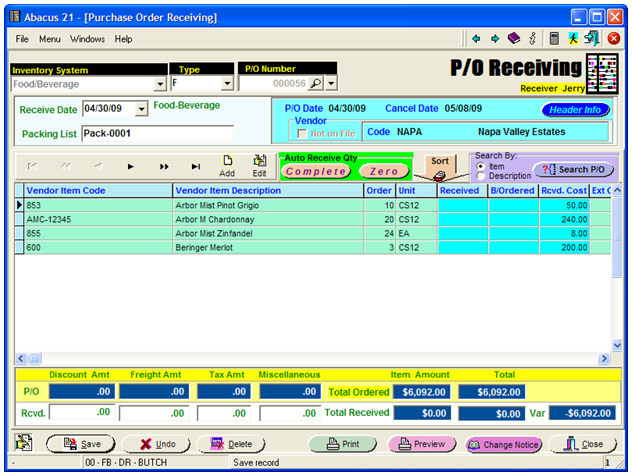Image resolution: width=632 pixels, height=476 pixels.
Task: Click the green back arrow icon
Action: (477, 39)
